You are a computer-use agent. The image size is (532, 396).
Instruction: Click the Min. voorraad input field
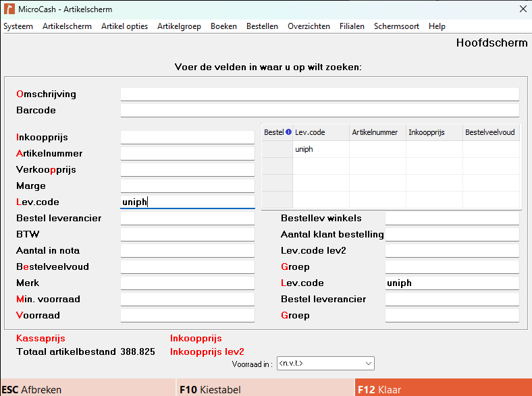tap(187, 300)
